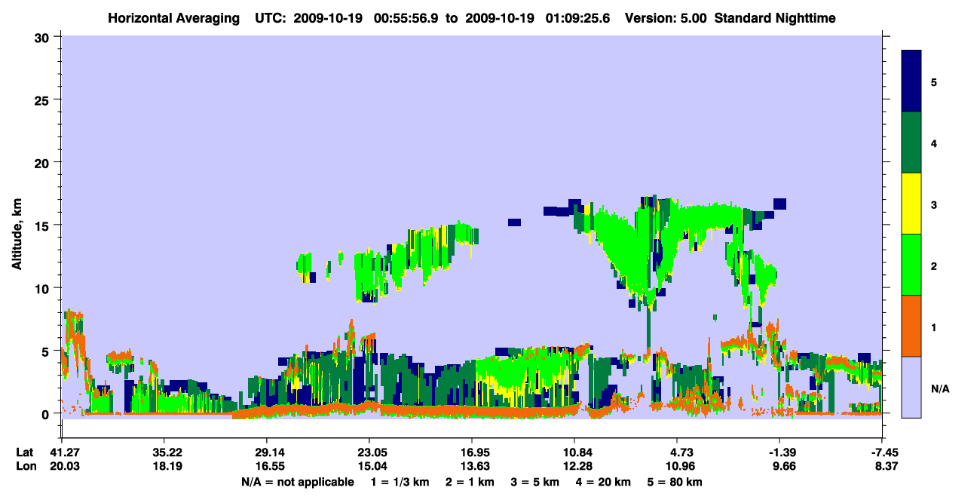Click the end UTC time 01:09:25.6

click(x=583, y=17)
